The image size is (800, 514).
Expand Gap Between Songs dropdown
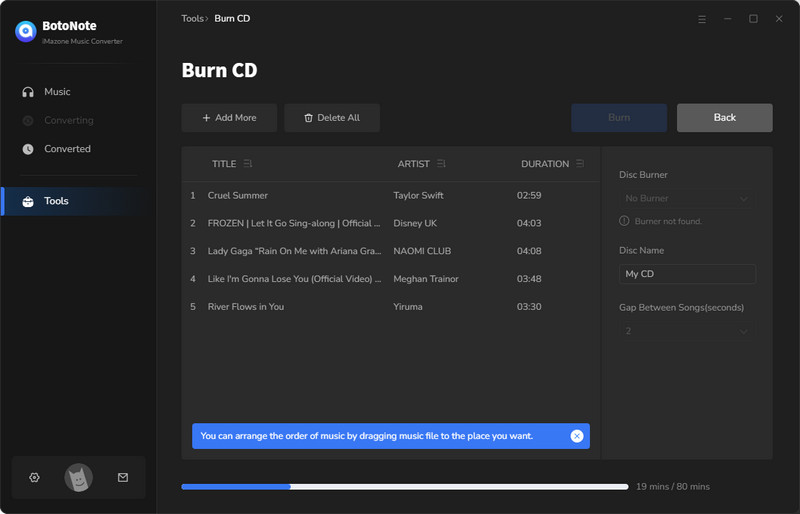pyautogui.click(x=687, y=331)
